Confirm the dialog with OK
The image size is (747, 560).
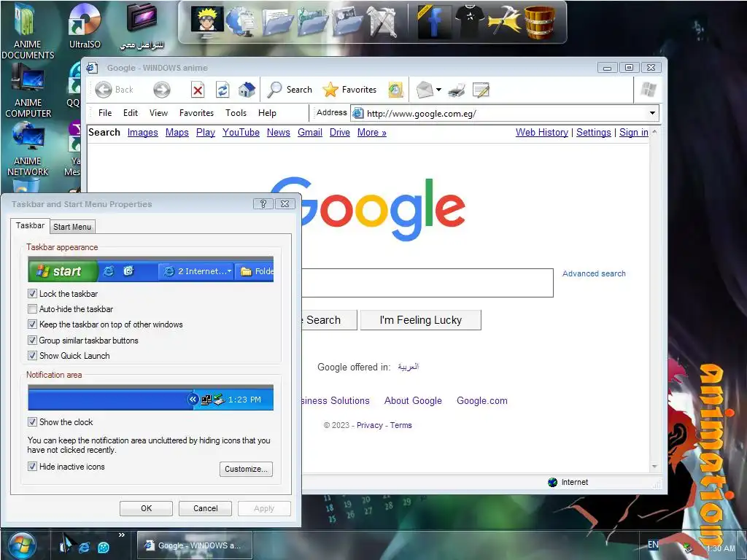coord(146,508)
